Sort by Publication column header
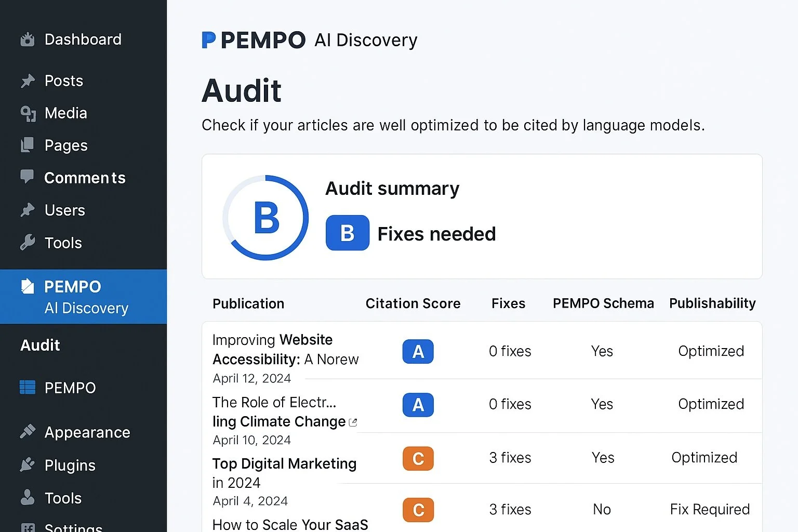Viewport: 798px width, 532px height. click(248, 303)
